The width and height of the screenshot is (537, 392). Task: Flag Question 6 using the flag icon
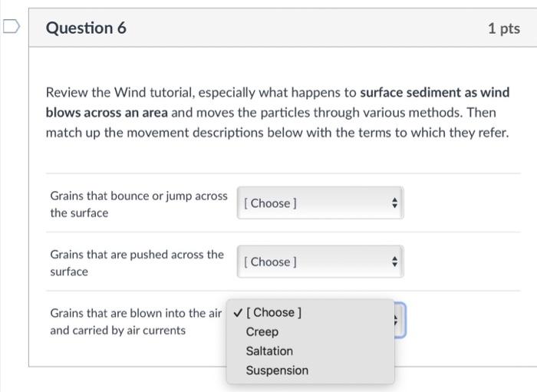click(10, 28)
